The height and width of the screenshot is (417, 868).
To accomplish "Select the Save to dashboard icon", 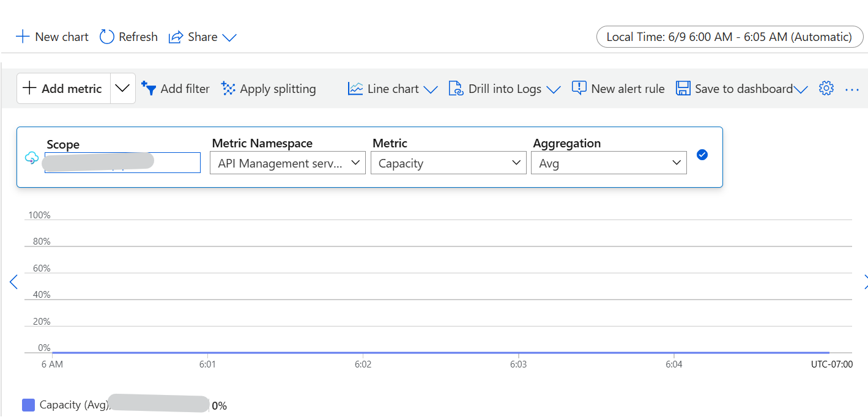I will [683, 88].
